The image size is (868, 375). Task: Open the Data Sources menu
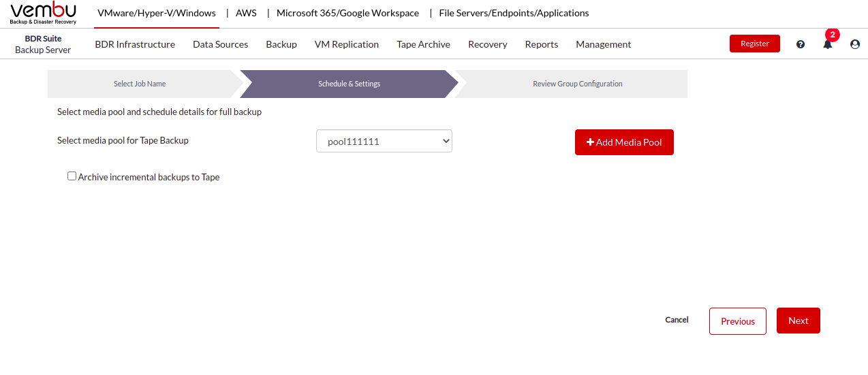220,44
